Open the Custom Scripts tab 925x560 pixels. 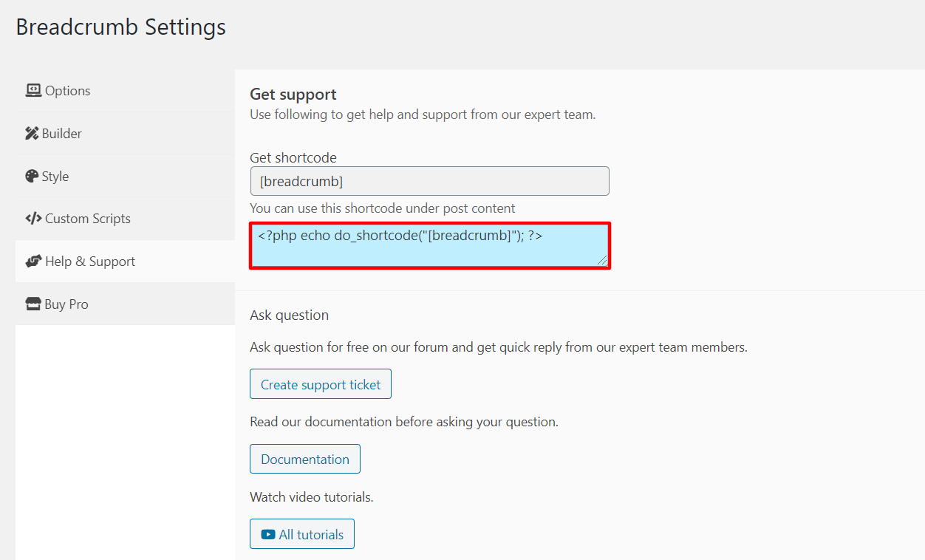click(x=87, y=218)
